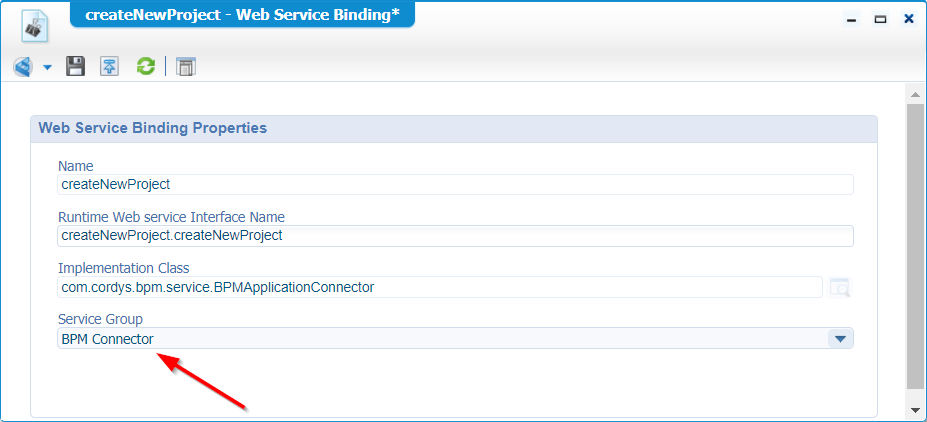The image size is (927, 422).
Task: Click the publish upload-arrow toolbar icon
Action: [109, 66]
